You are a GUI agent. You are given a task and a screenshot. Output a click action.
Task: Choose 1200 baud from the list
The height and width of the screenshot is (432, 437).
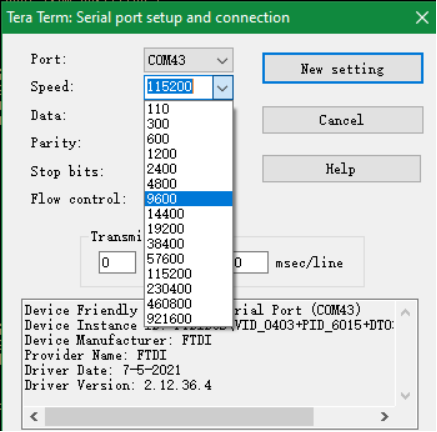point(188,154)
